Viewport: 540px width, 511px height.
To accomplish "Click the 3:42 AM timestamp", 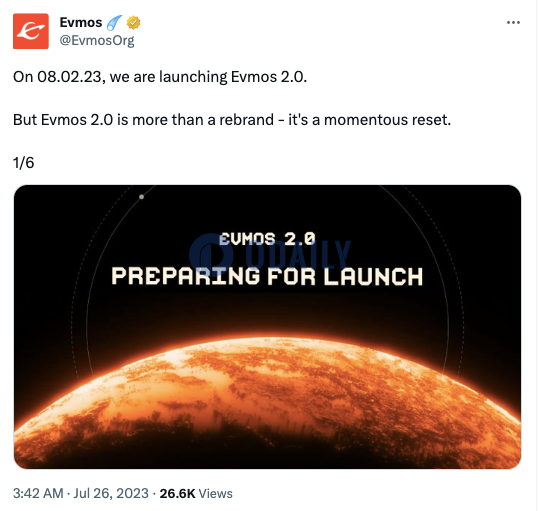I will click(x=38, y=493).
